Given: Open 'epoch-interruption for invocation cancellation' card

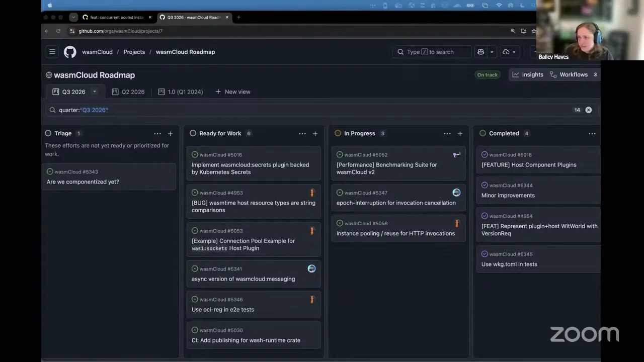Looking at the screenshot, I should coord(396,203).
